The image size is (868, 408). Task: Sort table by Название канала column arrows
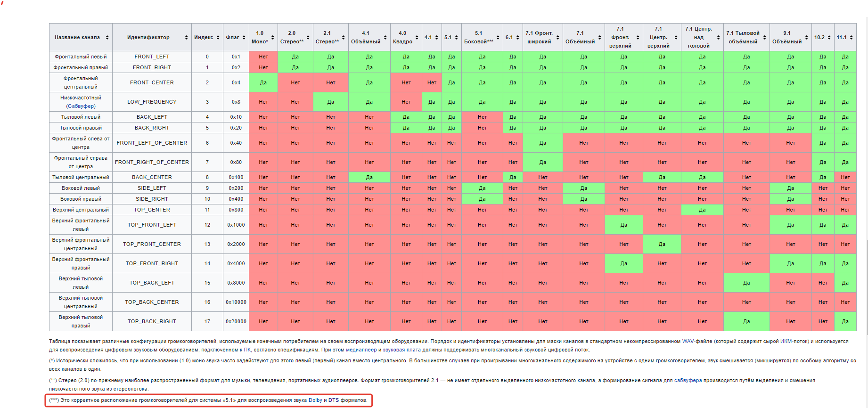pos(107,38)
